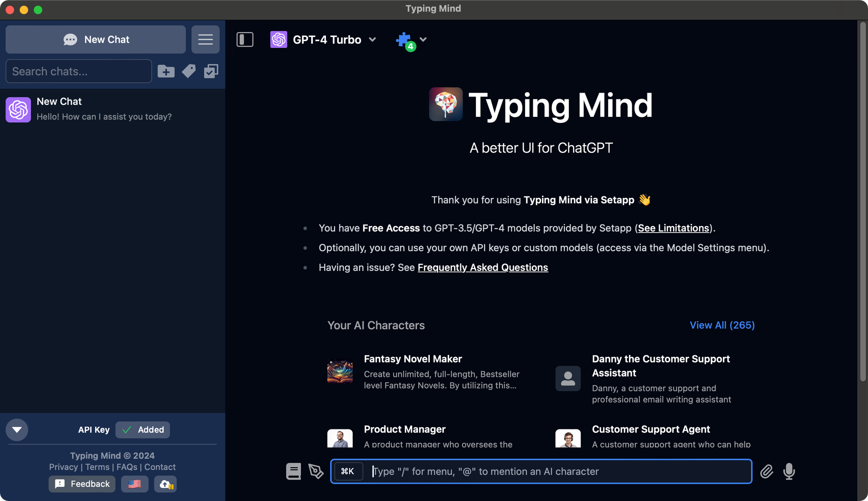Toggle the sidebar panel visibility
The height and width of the screenshot is (501, 868).
coord(245,39)
